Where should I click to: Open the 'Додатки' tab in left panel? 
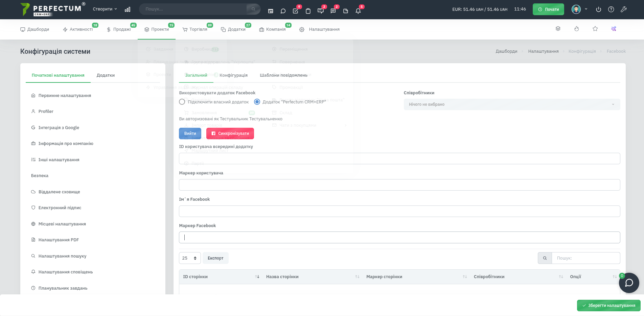click(x=106, y=75)
